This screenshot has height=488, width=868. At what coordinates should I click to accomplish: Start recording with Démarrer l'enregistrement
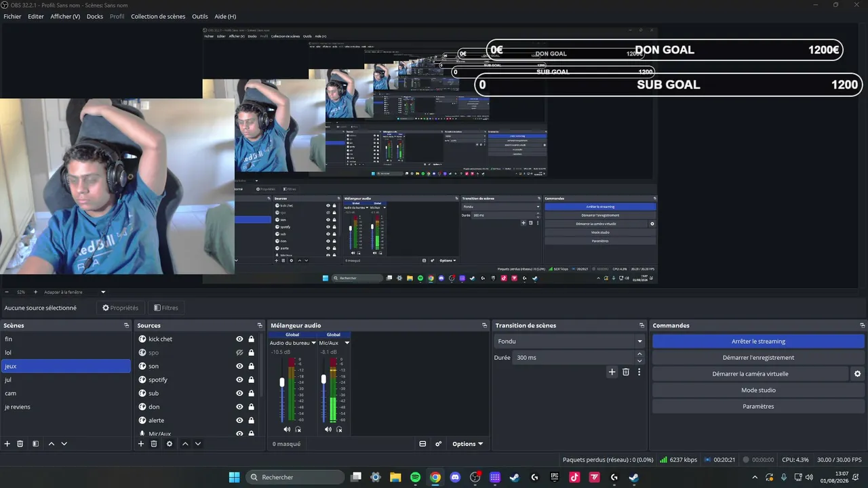click(x=758, y=358)
